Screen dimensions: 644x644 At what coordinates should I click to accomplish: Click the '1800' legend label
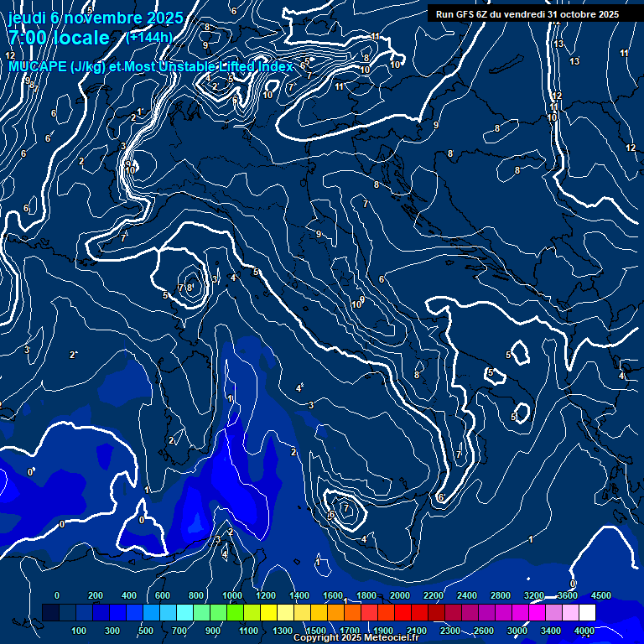366,595
